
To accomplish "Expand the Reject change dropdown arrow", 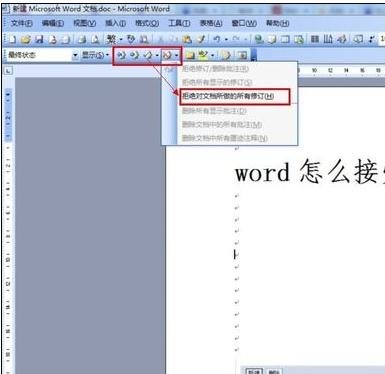I will tap(177, 55).
